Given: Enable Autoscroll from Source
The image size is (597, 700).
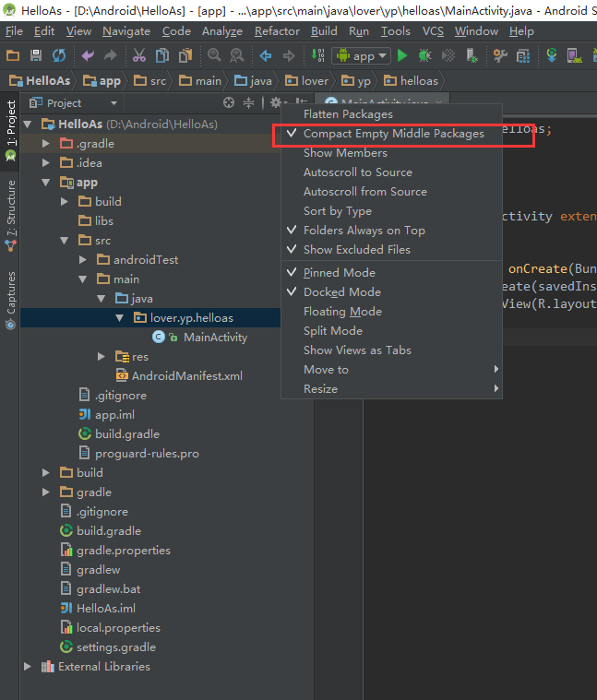Looking at the screenshot, I should [391, 192].
